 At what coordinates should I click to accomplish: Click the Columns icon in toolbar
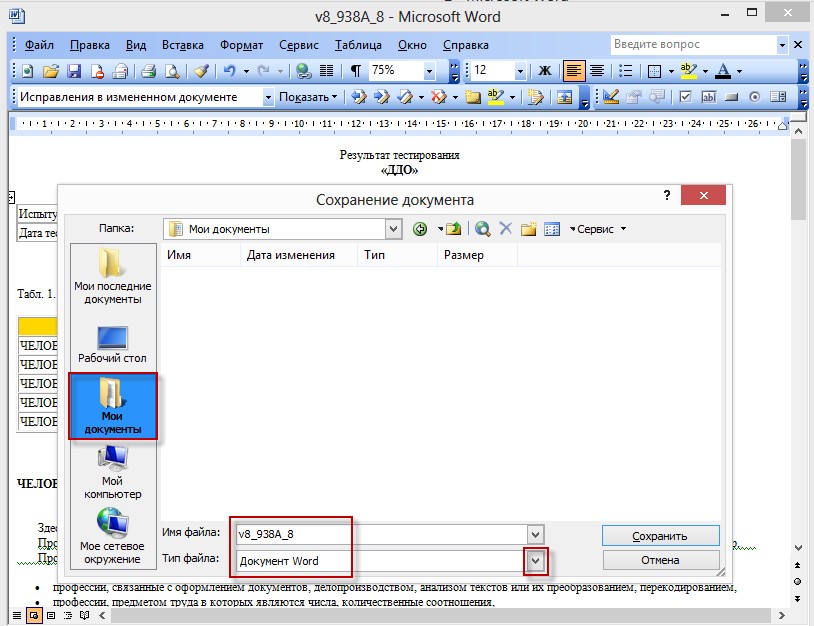tap(327, 71)
